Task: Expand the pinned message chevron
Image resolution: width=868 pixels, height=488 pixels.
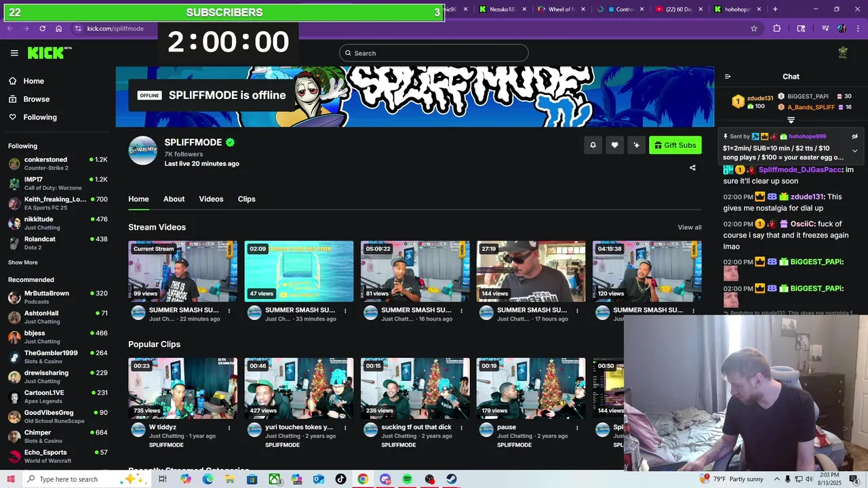Action: (x=854, y=151)
